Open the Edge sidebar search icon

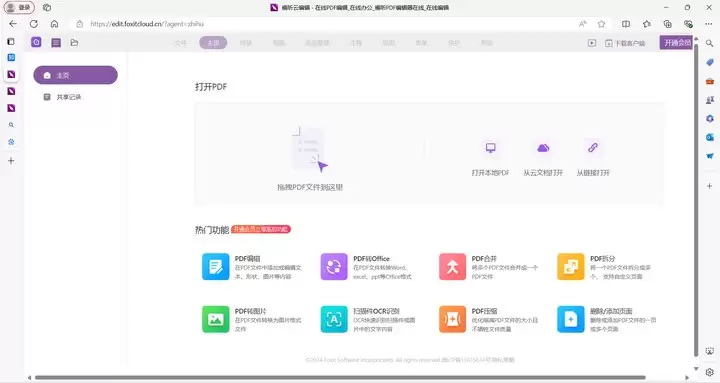tap(709, 43)
